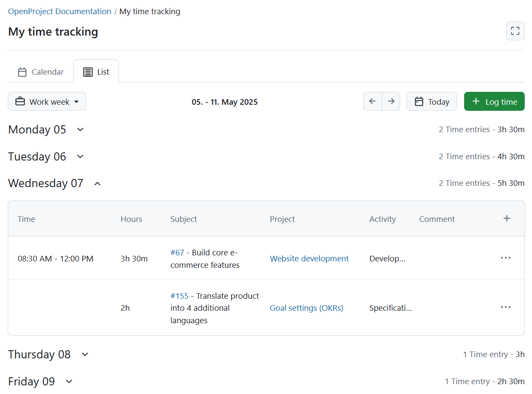532x394 pixels.
Task: Open the ellipsis menu for the #67 entry
Action: point(505,258)
